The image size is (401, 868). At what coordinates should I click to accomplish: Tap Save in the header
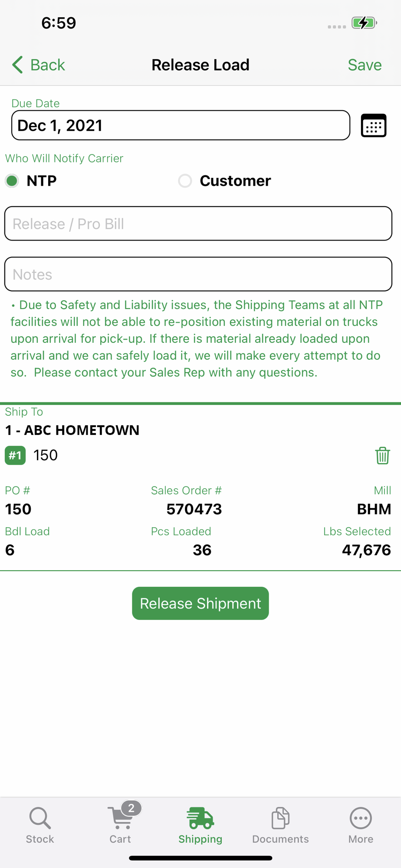[365, 65]
